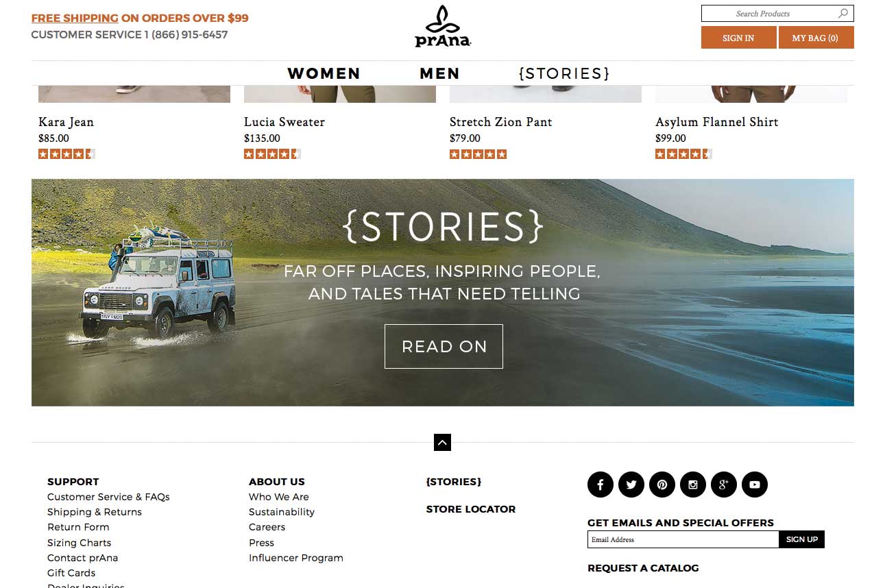The width and height of the screenshot is (885, 588).
Task: Click the back-to-top arrow icon
Action: [x=442, y=443]
